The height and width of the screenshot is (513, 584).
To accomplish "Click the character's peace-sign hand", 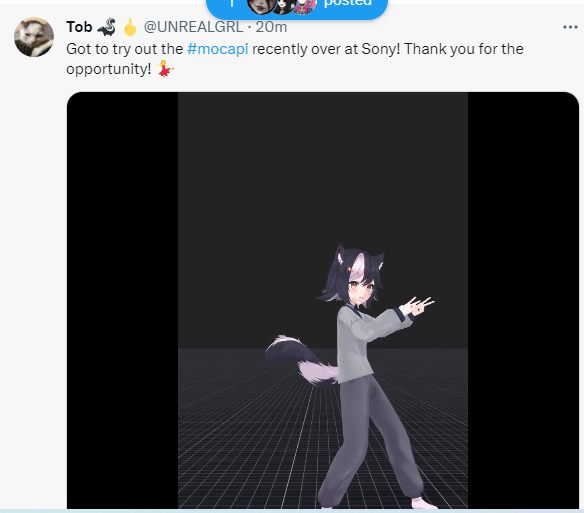I will pyautogui.click(x=417, y=306).
